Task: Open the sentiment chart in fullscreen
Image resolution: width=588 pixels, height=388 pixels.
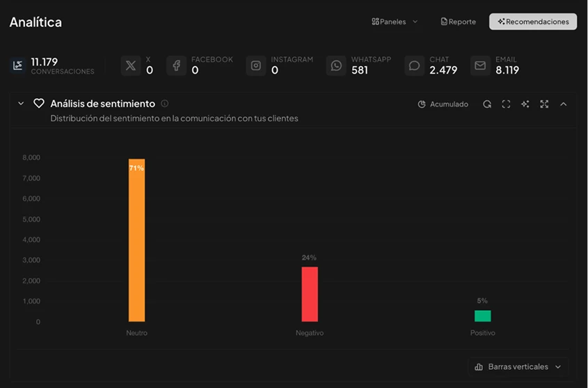Action: [x=506, y=104]
